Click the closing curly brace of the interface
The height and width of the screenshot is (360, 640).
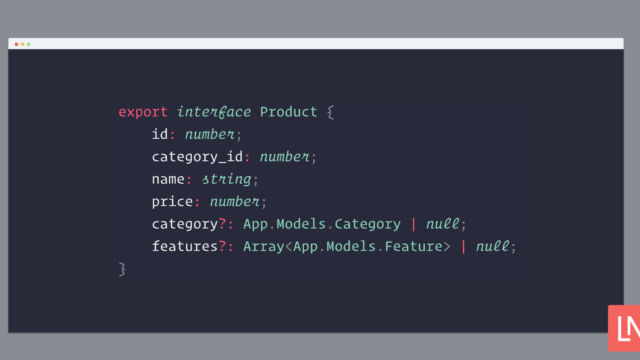[122, 269]
